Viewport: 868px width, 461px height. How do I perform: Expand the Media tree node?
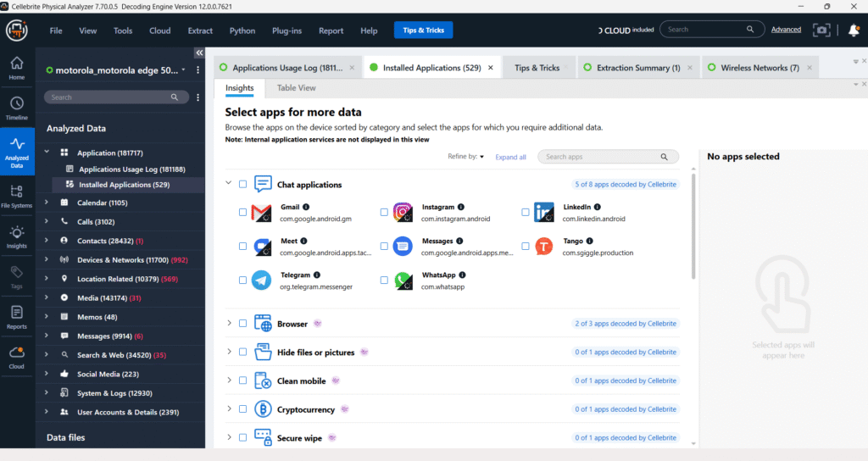coord(47,297)
